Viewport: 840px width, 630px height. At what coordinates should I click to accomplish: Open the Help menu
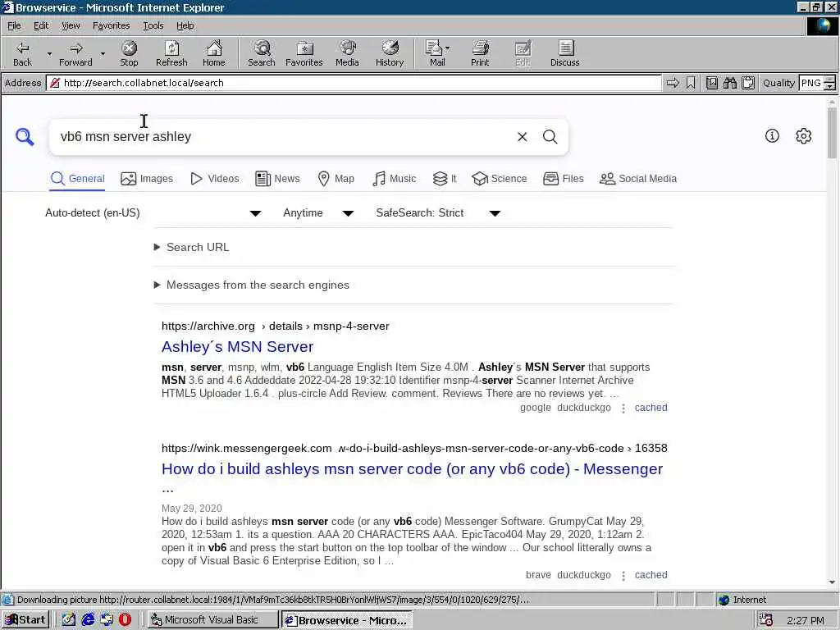pos(185,25)
